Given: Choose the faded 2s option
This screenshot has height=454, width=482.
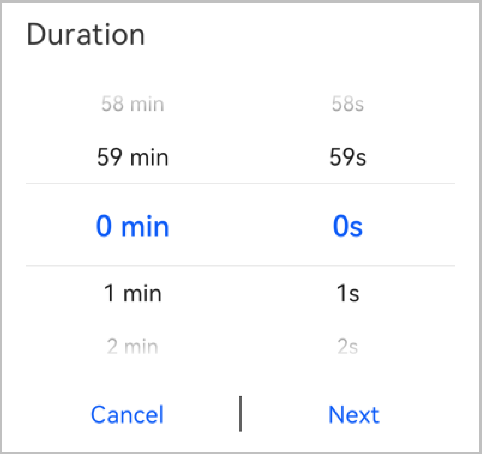Looking at the screenshot, I should pyautogui.click(x=348, y=347).
